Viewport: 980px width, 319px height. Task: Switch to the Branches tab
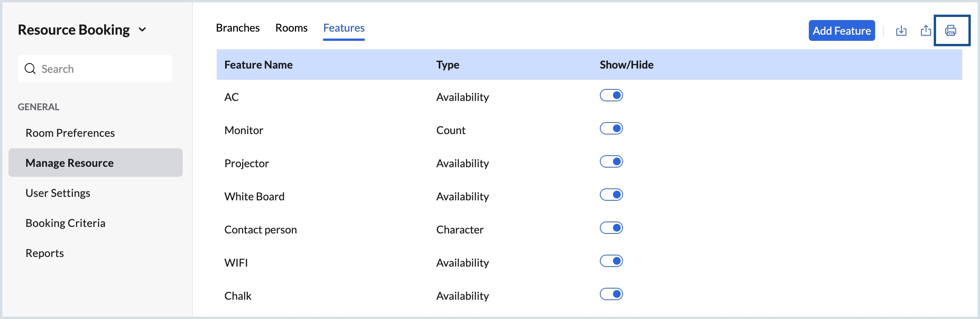[237, 28]
